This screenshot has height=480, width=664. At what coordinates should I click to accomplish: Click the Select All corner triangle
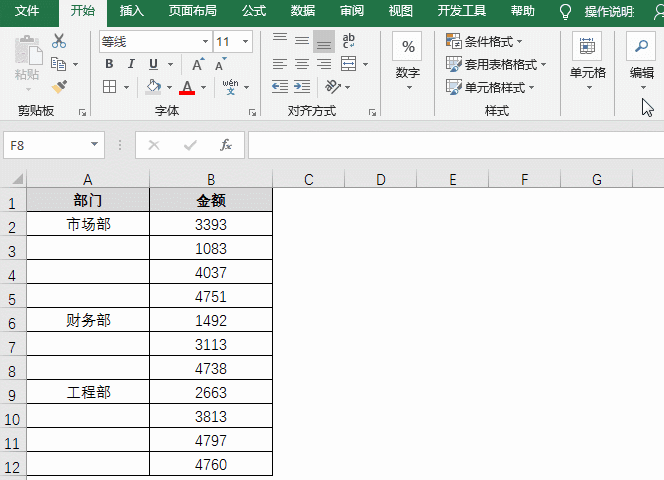click(x=18, y=179)
